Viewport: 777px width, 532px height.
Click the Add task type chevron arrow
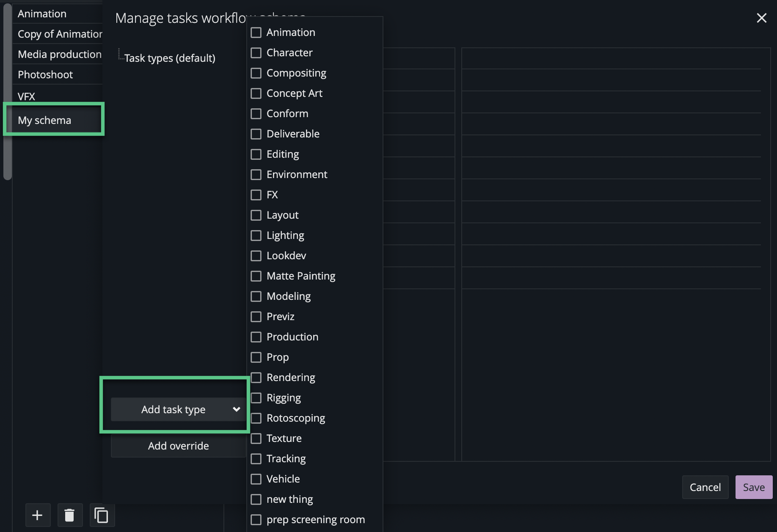237,409
